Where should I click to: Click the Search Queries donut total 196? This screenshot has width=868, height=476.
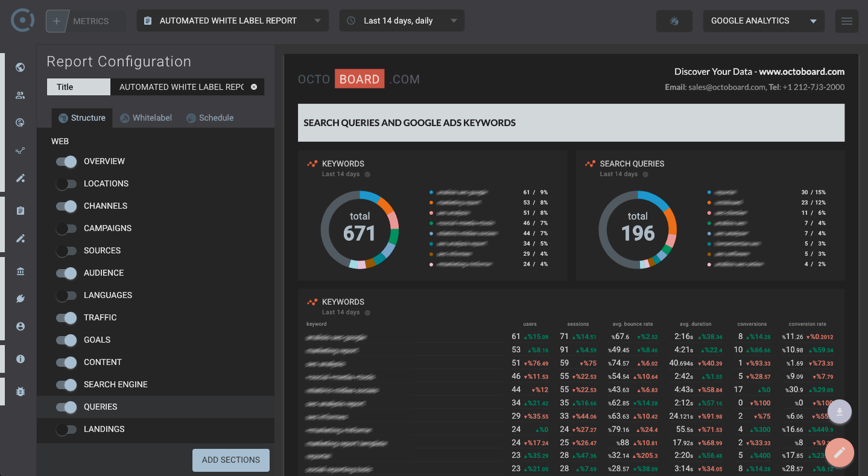pyautogui.click(x=638, y=233)
